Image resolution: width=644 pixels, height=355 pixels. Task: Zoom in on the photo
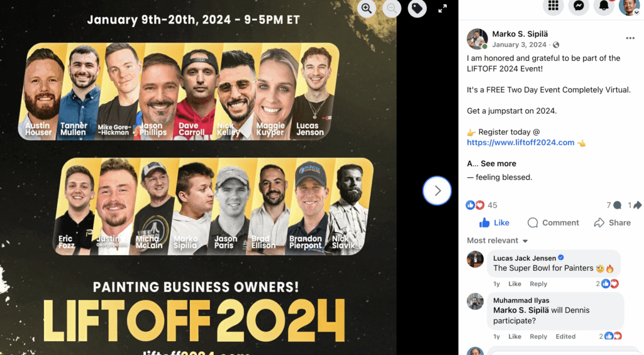(367, 8)
